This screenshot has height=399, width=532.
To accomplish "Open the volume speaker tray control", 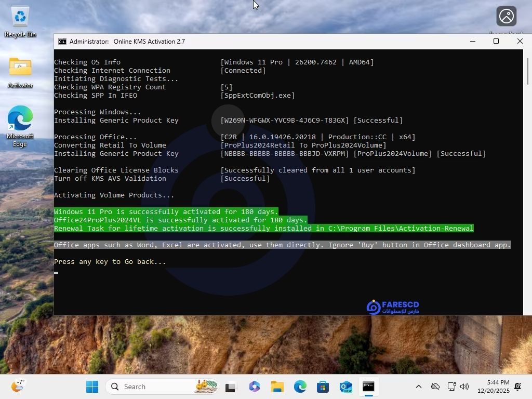I will tap(464, 387).
